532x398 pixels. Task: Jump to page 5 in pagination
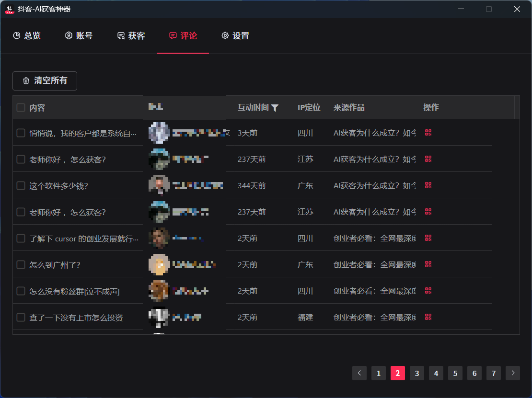[455, 373]
